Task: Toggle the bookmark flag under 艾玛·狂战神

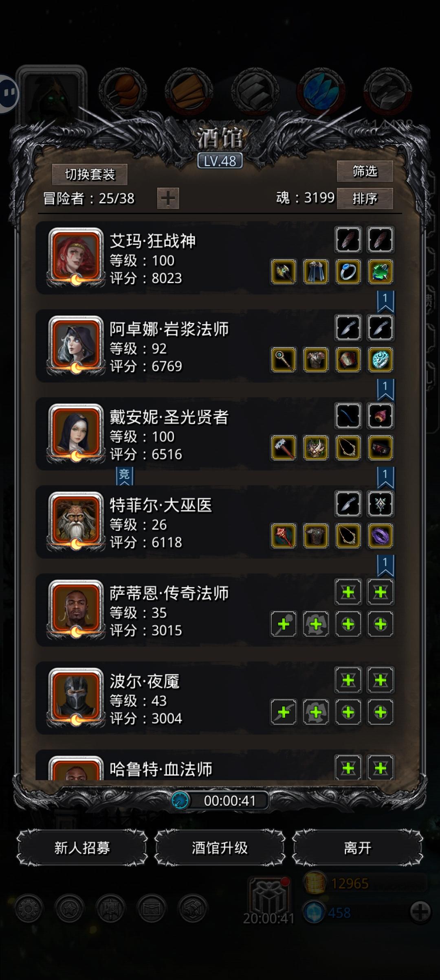Action: click(x=385, y=302)
